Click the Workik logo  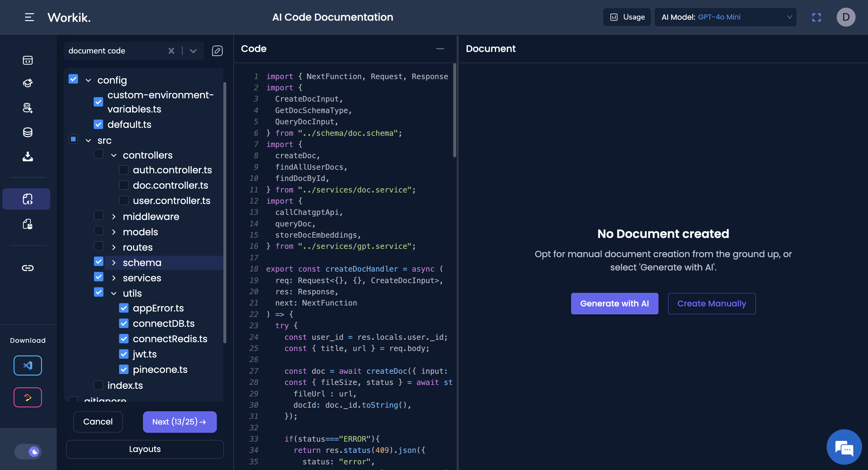69,17
